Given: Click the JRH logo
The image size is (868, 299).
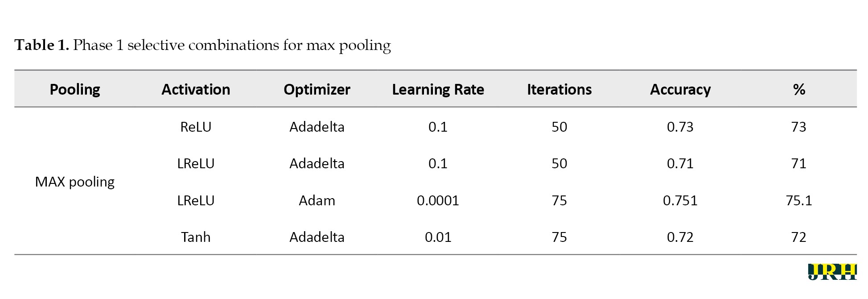Looking at the screenshot, I should 832,272.
